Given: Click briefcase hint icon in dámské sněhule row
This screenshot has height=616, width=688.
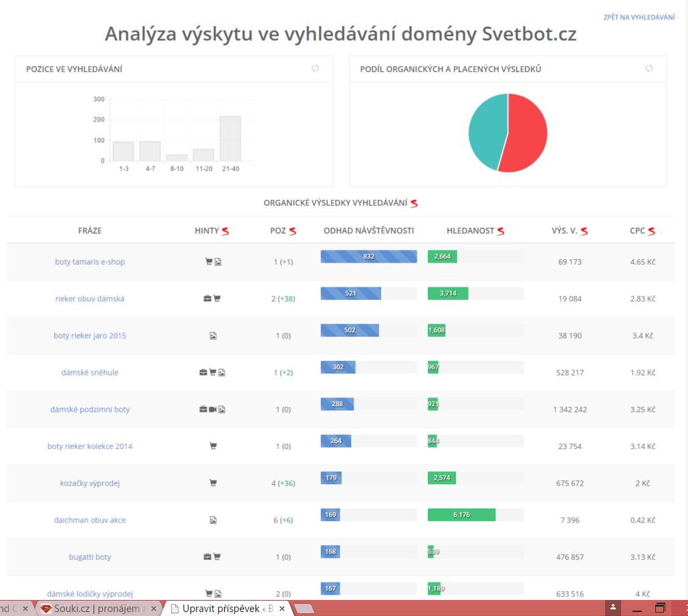Looking at the screenshot, I should pos(203,372).
